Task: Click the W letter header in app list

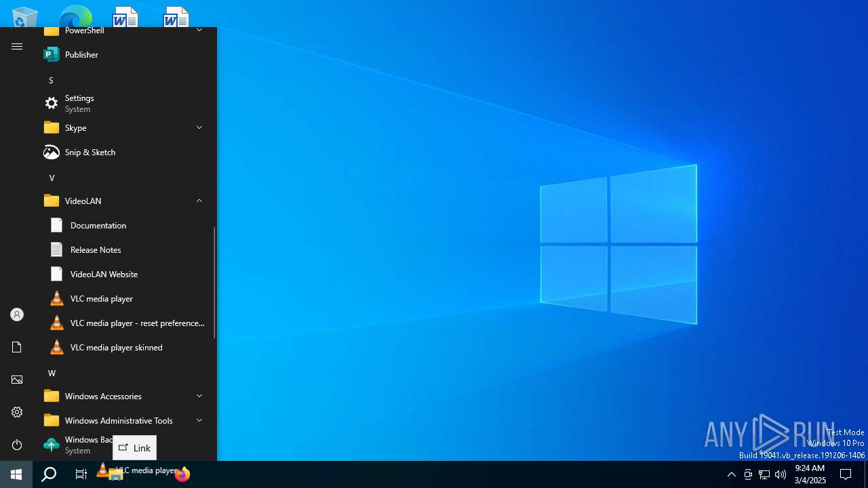Action: (52, 373)
